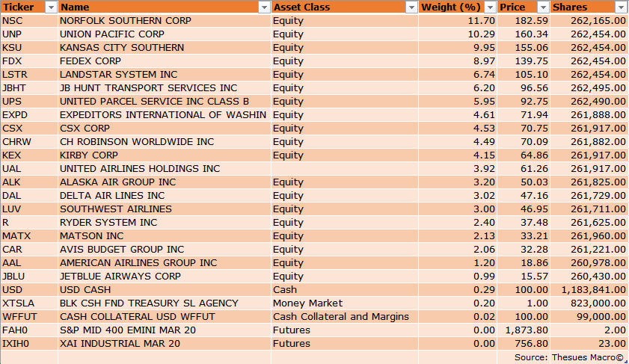Open the Shares column filter dropdown
Screen dimensions: 629x364
point(620,7)
